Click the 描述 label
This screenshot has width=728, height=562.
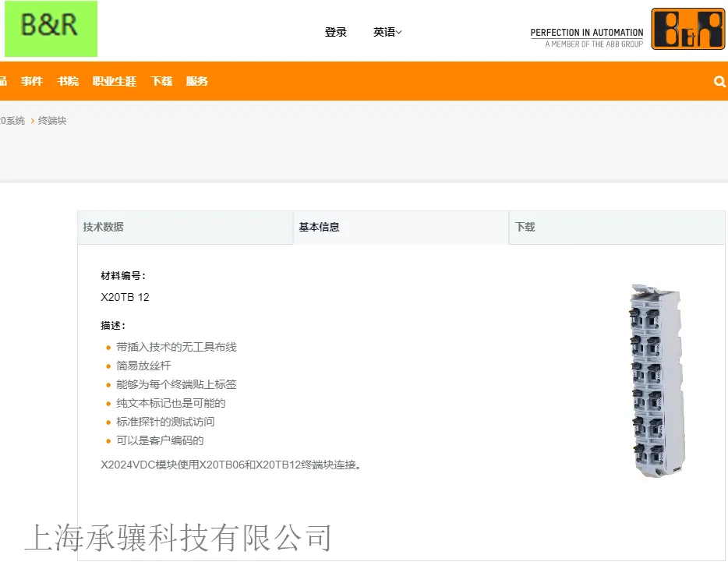[x=113, y=326]
